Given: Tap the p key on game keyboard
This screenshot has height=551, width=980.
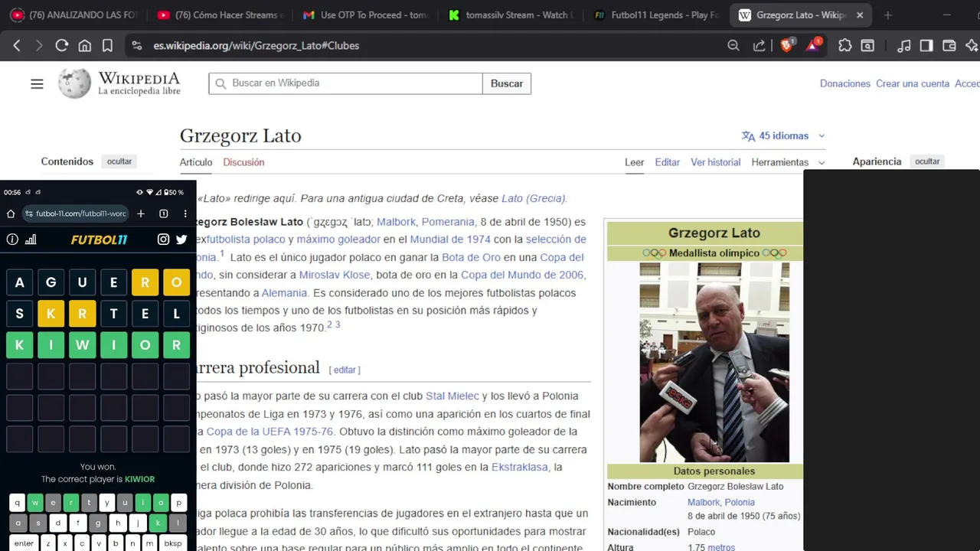Looking at the screenshot, I should pyautogui.click(x=178, y=503).
